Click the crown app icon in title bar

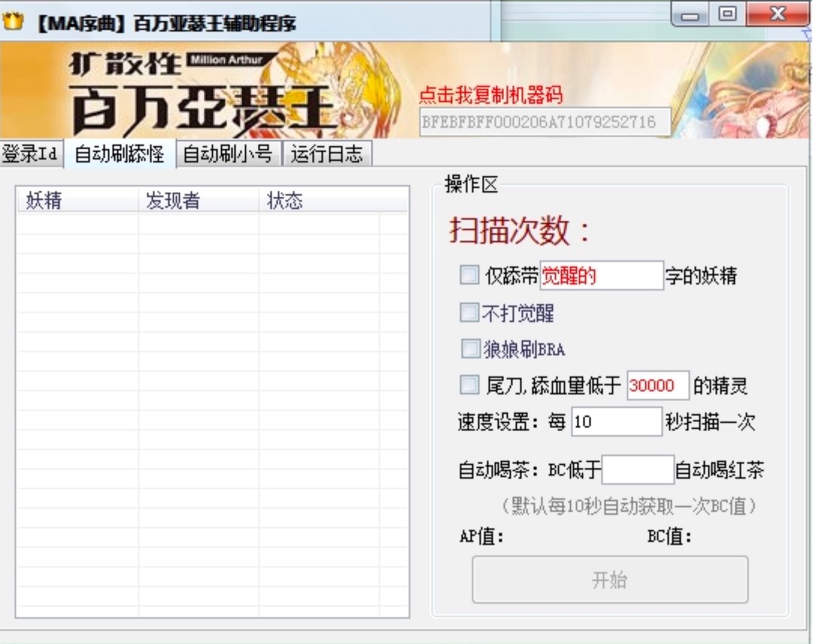(13, 21)
